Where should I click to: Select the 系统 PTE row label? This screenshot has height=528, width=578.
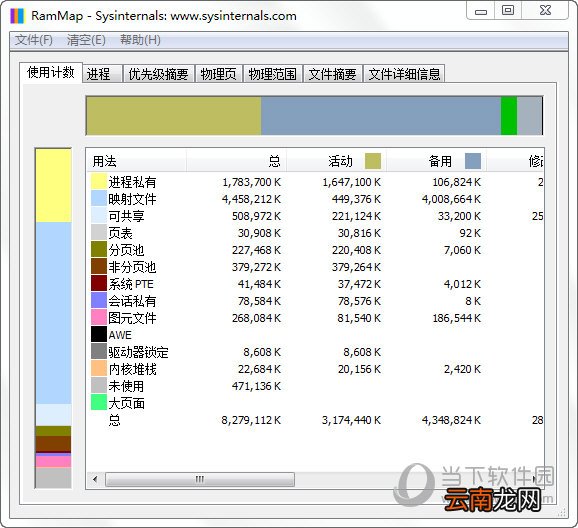click(131, 284)
